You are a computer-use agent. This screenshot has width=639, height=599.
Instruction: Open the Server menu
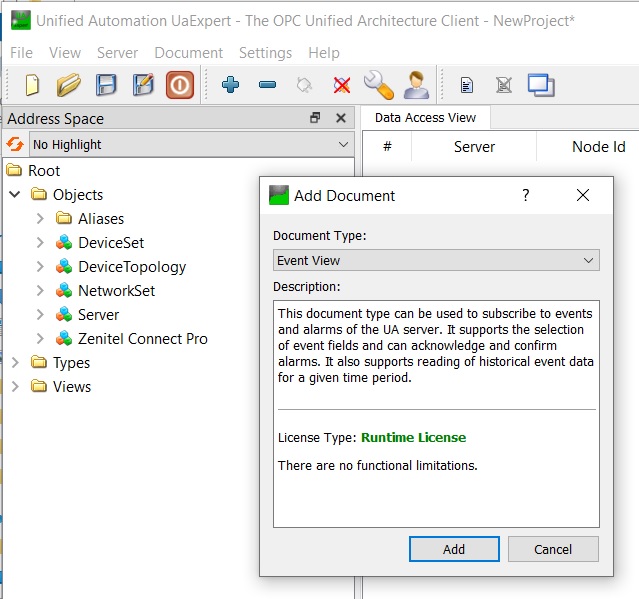click(117, 53)
